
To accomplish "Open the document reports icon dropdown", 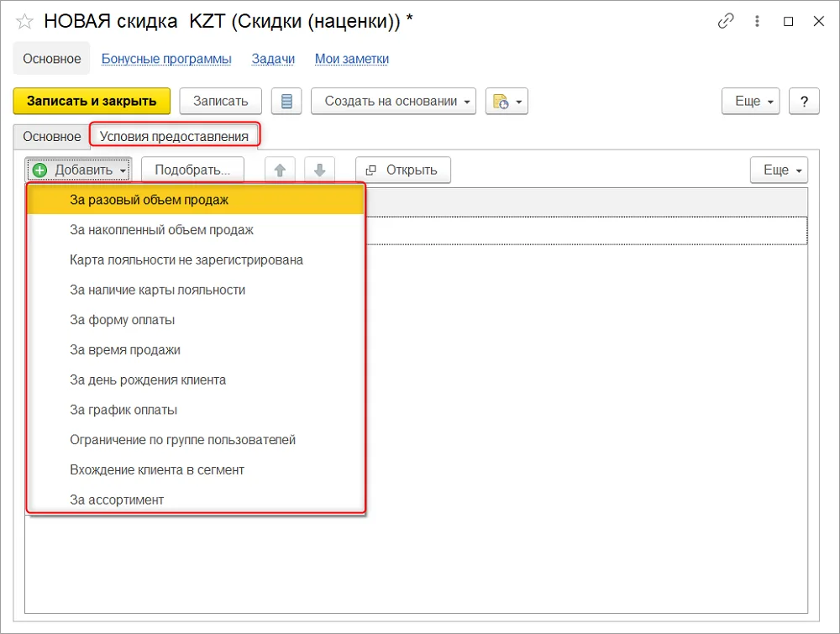I will click(507, 102).
